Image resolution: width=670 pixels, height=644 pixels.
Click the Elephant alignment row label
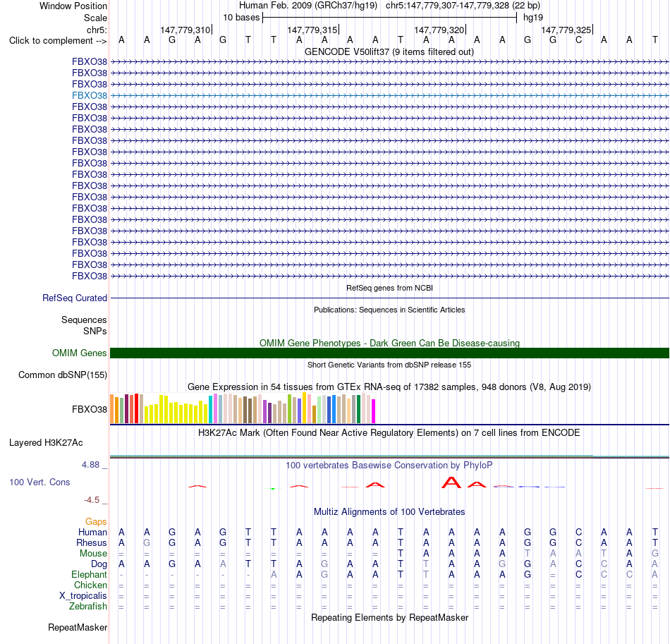pos(89,574)
